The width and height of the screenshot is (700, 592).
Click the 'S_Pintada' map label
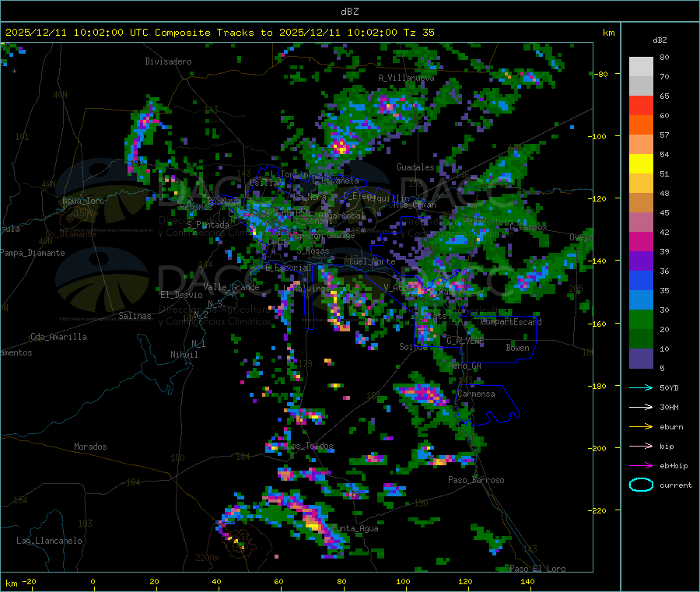click(208, 225)
